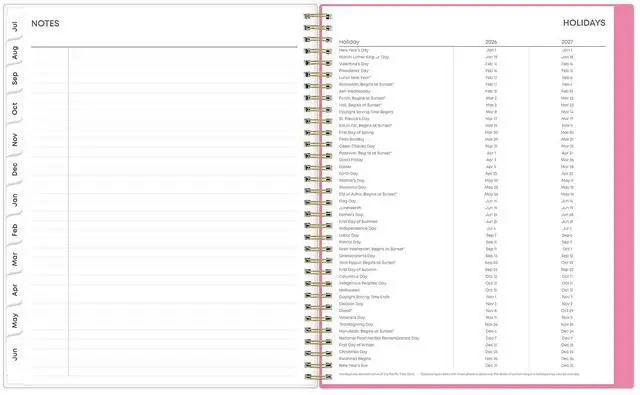Open the Jul month tab

pyautogui.click(x=15, y=27)
